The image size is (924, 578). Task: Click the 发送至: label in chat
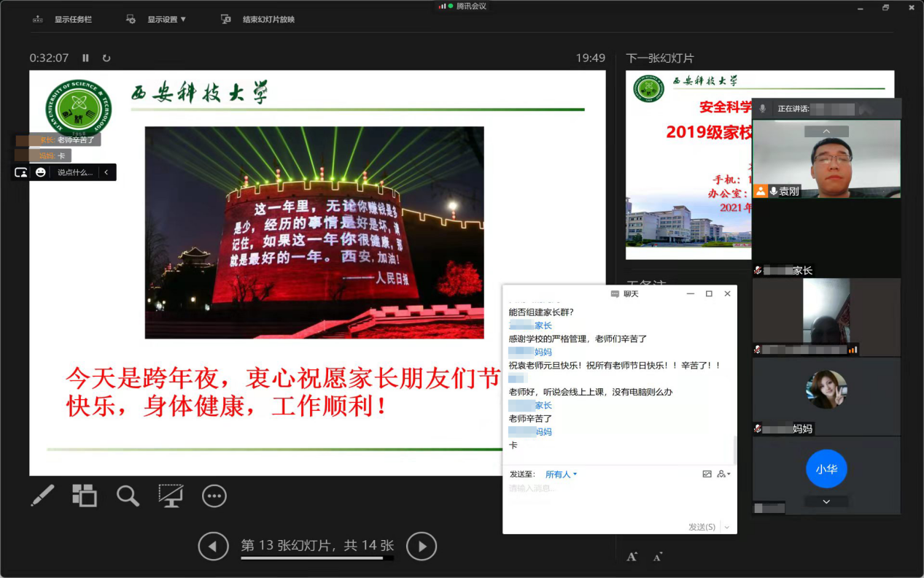click(x=524, y=474)
